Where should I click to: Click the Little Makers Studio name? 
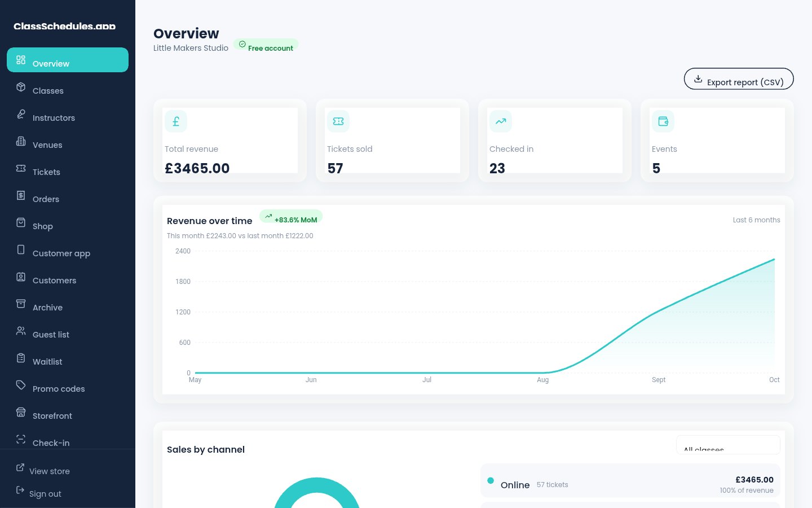191,48
